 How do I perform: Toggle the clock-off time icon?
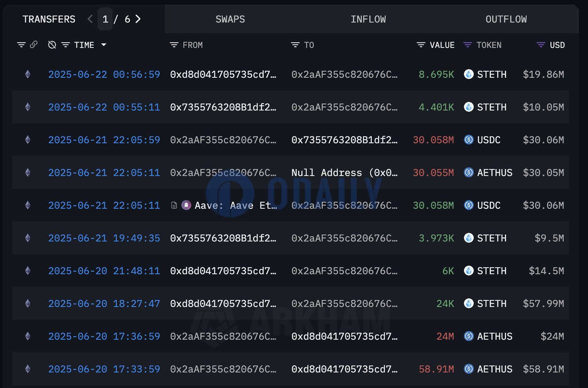(52, 45)
